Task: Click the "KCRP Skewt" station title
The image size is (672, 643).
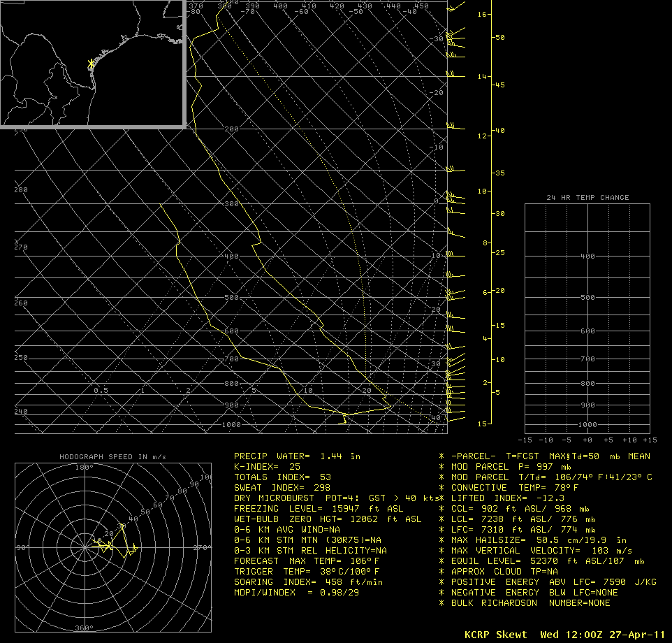Action: point(496,635)
